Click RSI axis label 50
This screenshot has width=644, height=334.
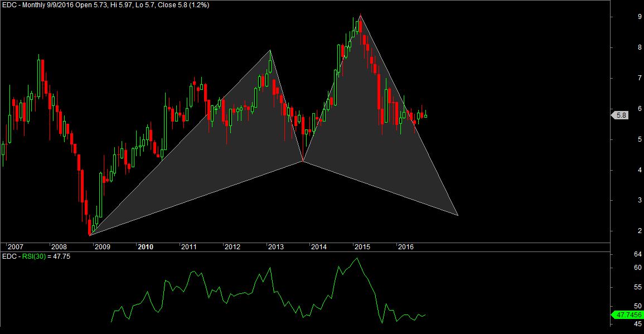pyautogui.click(x=638, y=306)
